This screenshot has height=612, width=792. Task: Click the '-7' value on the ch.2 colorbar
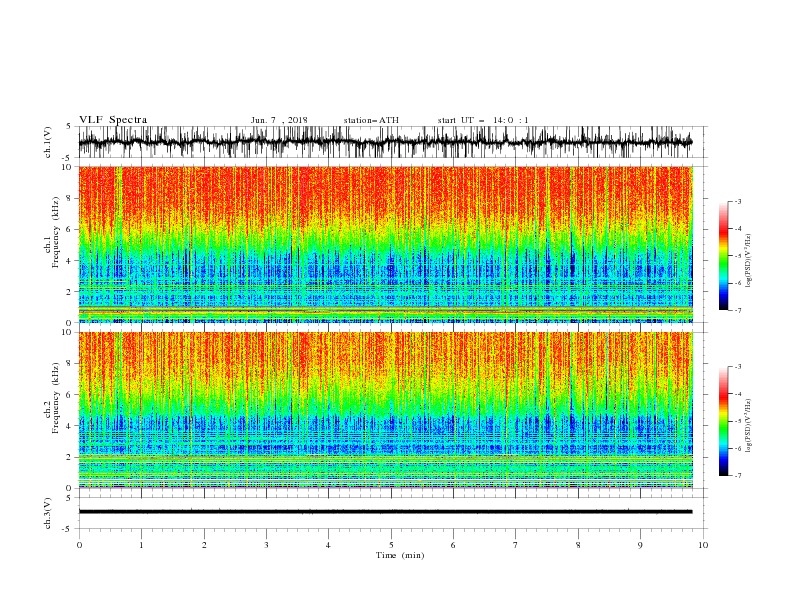coord(737,476)
